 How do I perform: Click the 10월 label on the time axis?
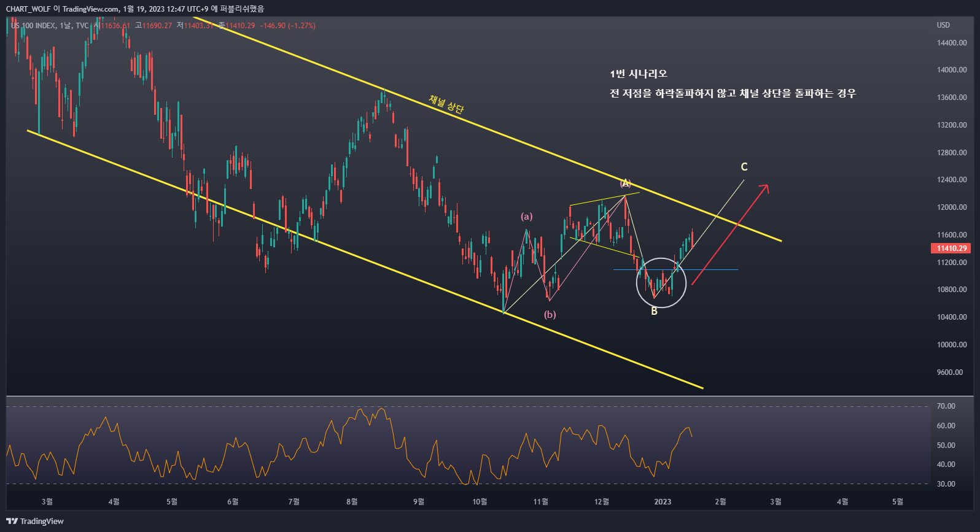pos(480,502)
